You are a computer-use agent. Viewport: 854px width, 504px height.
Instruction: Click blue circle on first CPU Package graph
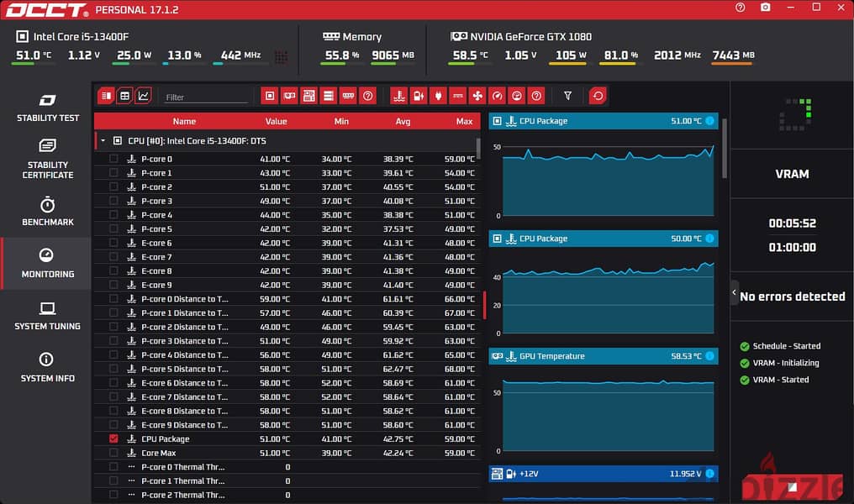(709, 121)
